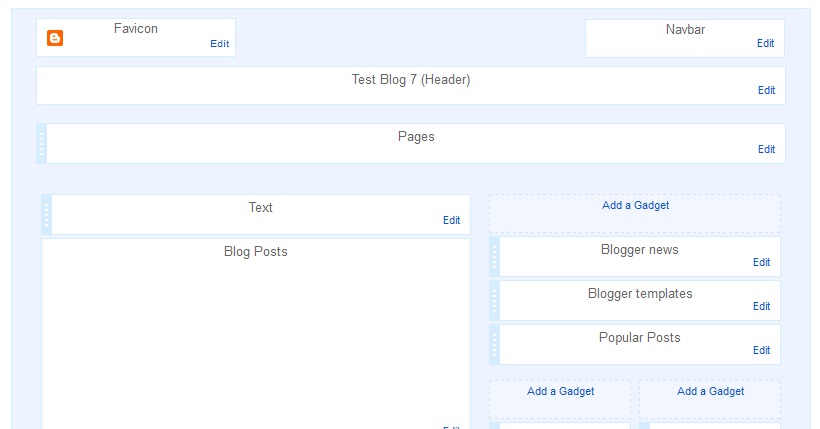Add a Gadget in lower-left sidebar column
820x429 pixels.
[560, 392]
